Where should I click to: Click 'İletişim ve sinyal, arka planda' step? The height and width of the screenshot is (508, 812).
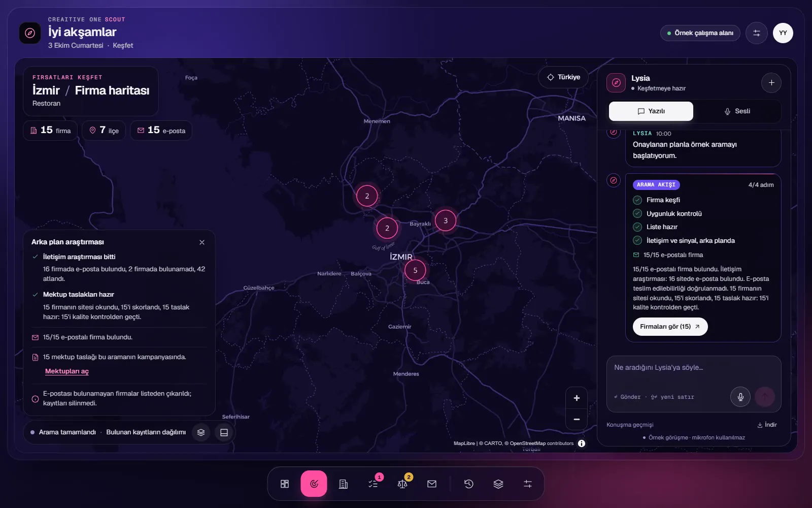(x=684, y=241)
